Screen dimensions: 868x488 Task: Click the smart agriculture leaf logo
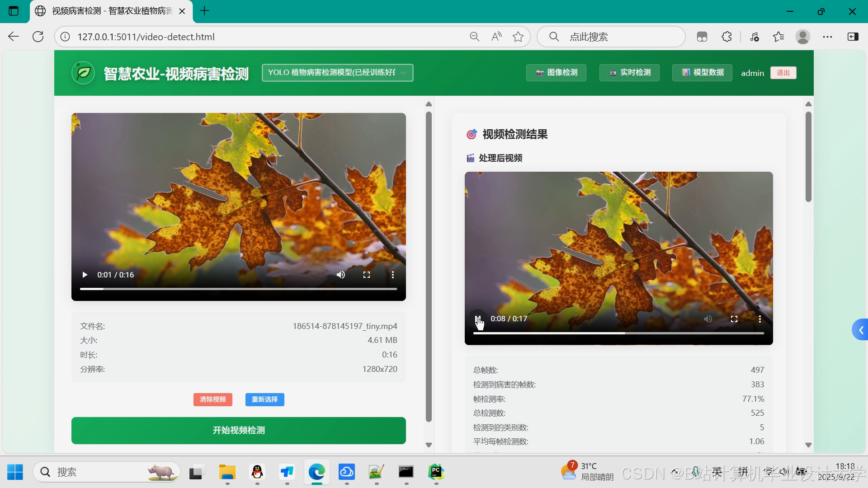click(x=82, y=73)
